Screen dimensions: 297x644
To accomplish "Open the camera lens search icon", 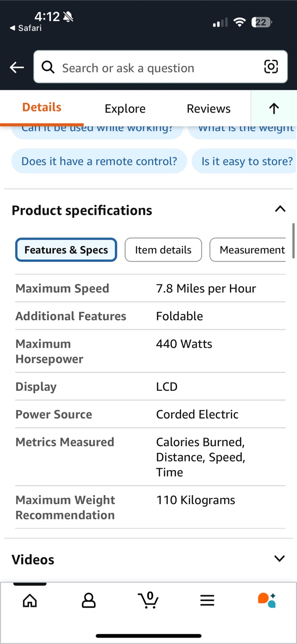I will [271, 67].
